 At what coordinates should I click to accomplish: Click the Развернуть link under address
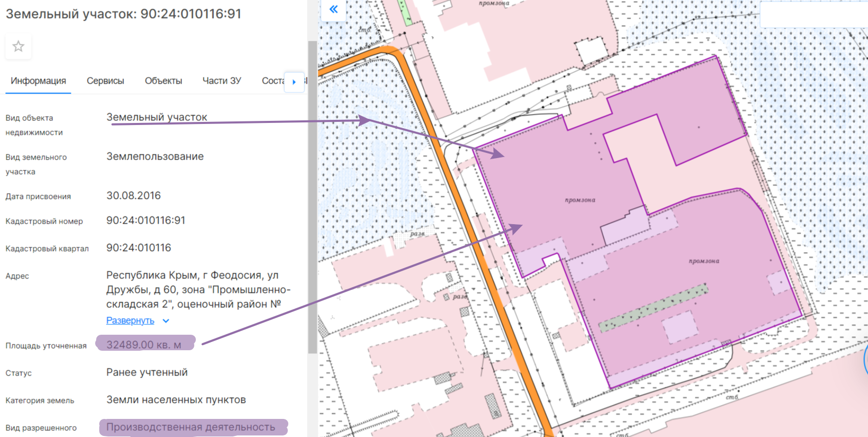[130, 321]
